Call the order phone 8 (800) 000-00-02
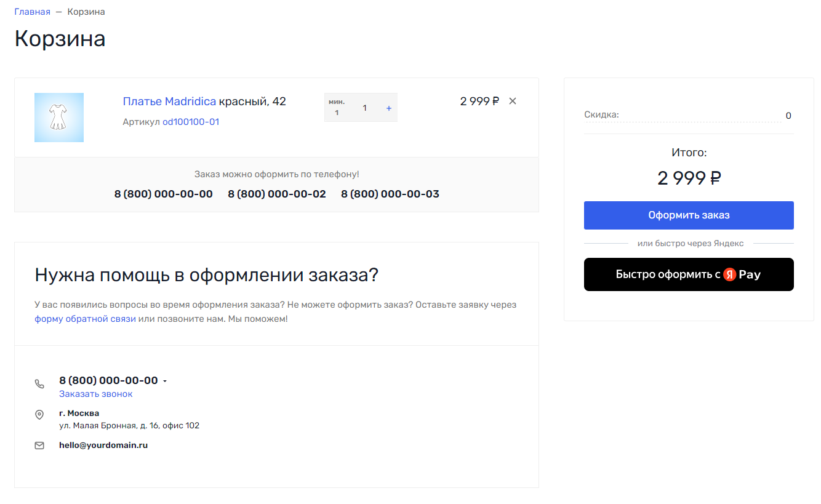 277,194
